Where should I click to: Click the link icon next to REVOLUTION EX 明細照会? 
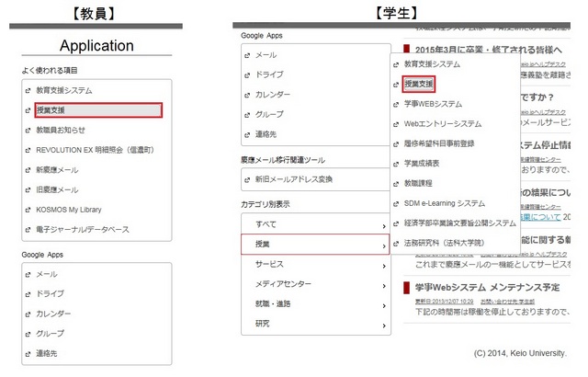pyautogui.click(x=28, y=150)
